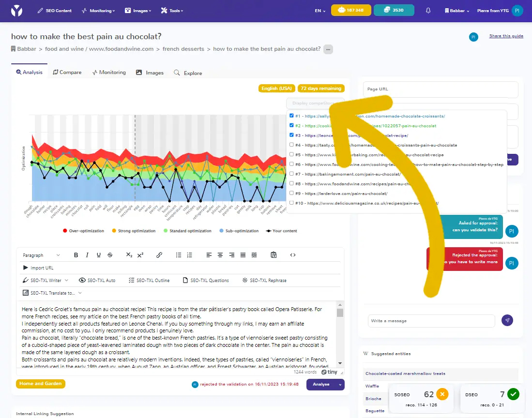Screen dimensions: 532x418
Task: Open the EN language selector
Action: coord(320,11)
